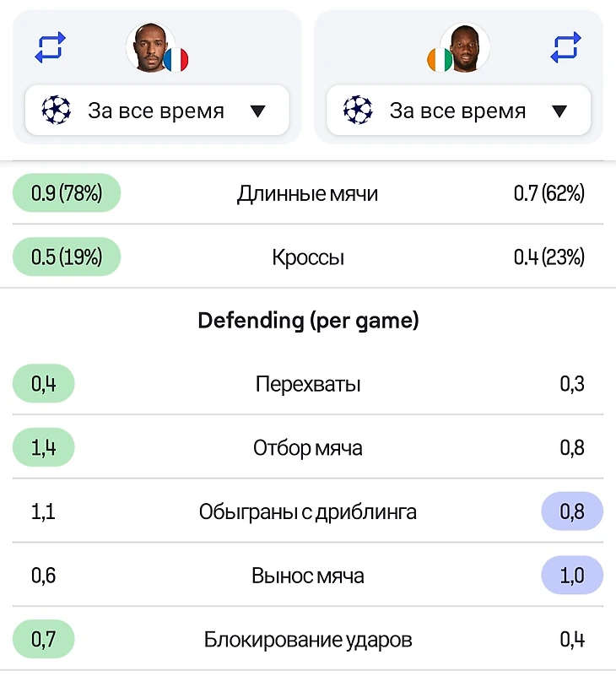Click the Champions League ball icon in the left selector
The image size is (616, 687).
[56, 110]
